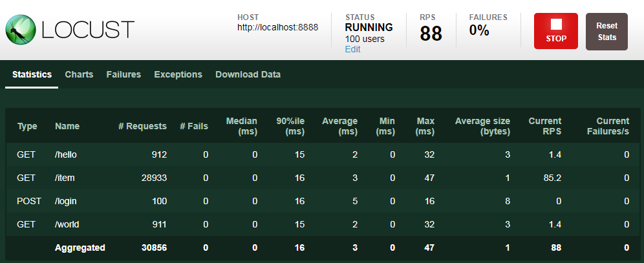Viewport: 644px width, 263px height.
Task: Click /login average value 5
Action: [x=355, y=201]
